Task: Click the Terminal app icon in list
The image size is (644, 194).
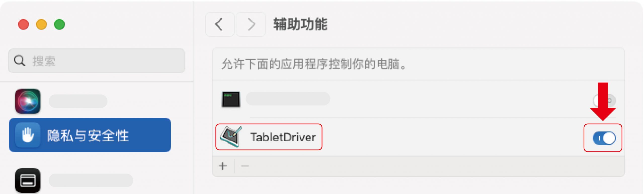Action: click(231, 100)
